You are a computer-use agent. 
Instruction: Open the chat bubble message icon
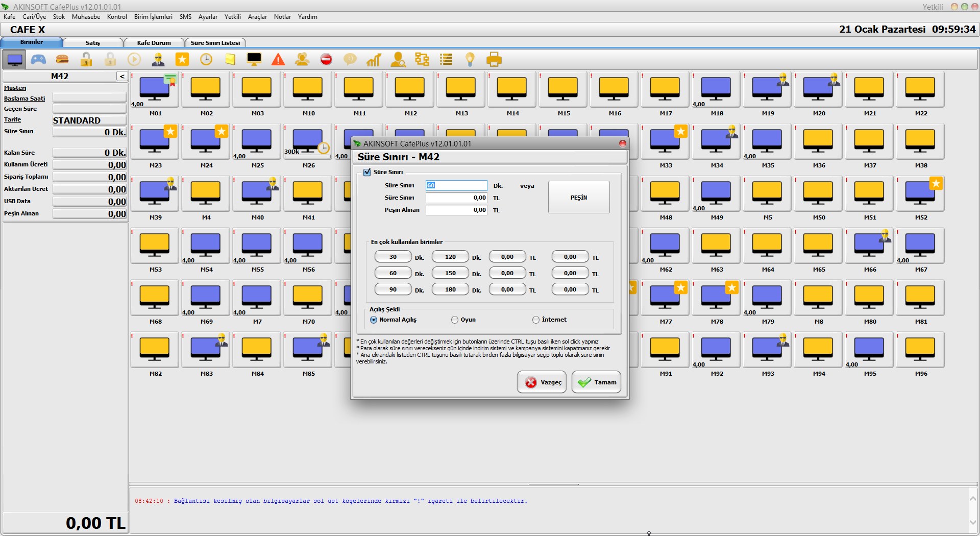pos(350,60)
